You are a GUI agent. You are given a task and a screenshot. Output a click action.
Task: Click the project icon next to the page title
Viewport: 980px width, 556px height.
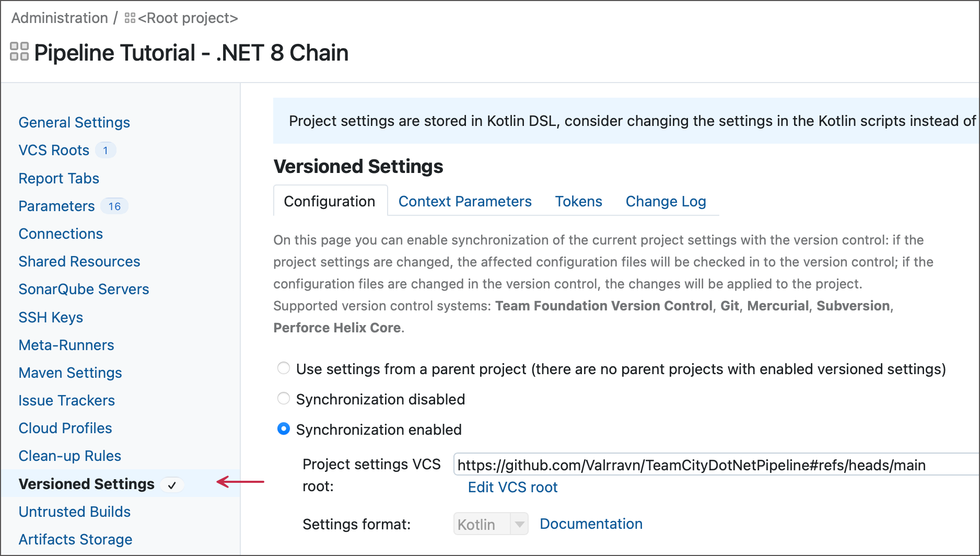pos(19,52)
